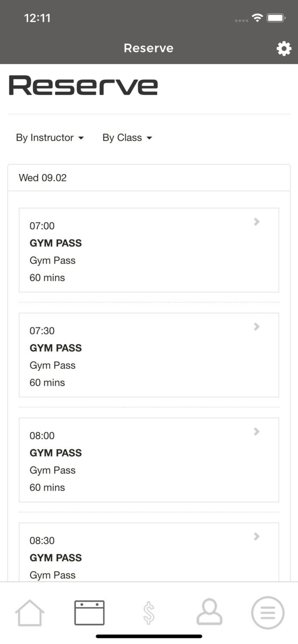Tap the battery indicator icon

276,18
